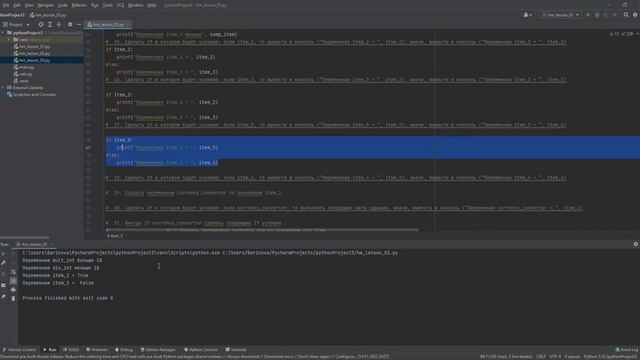Screen dimensions: 640x360
Task: Open the Terminal tool window
Action: tap(236, 350)
